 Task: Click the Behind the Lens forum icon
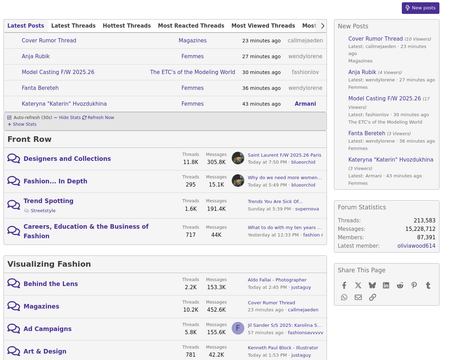14,283
